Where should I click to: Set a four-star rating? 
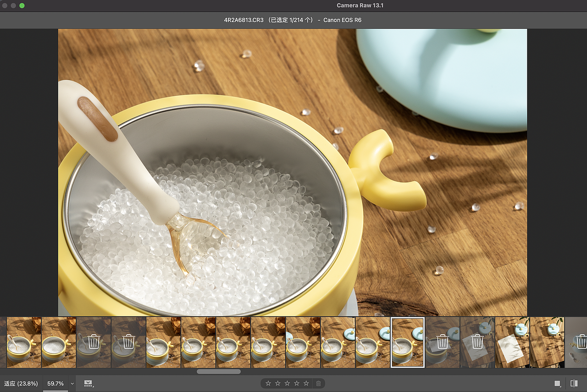[297, 383]
